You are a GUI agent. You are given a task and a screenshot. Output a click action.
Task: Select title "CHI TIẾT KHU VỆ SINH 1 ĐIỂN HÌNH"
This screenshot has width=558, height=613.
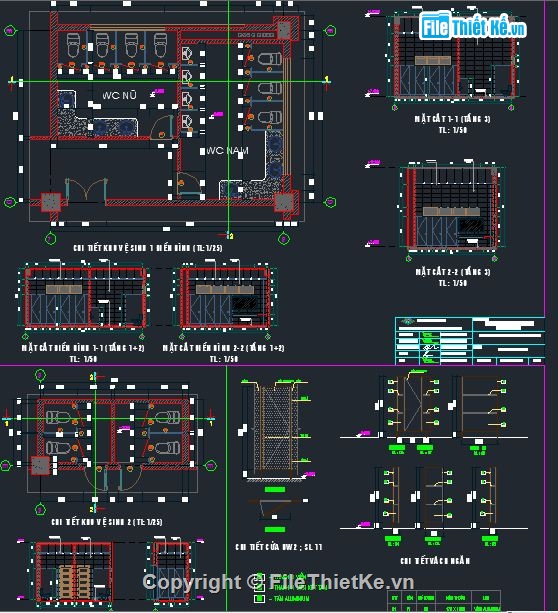click(x=133, y=248)
